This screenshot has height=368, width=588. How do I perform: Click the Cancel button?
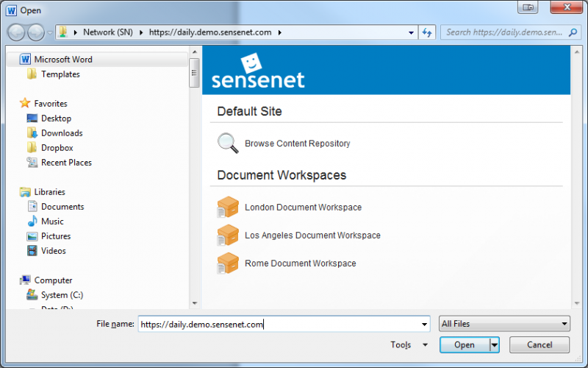pos(539,344)
